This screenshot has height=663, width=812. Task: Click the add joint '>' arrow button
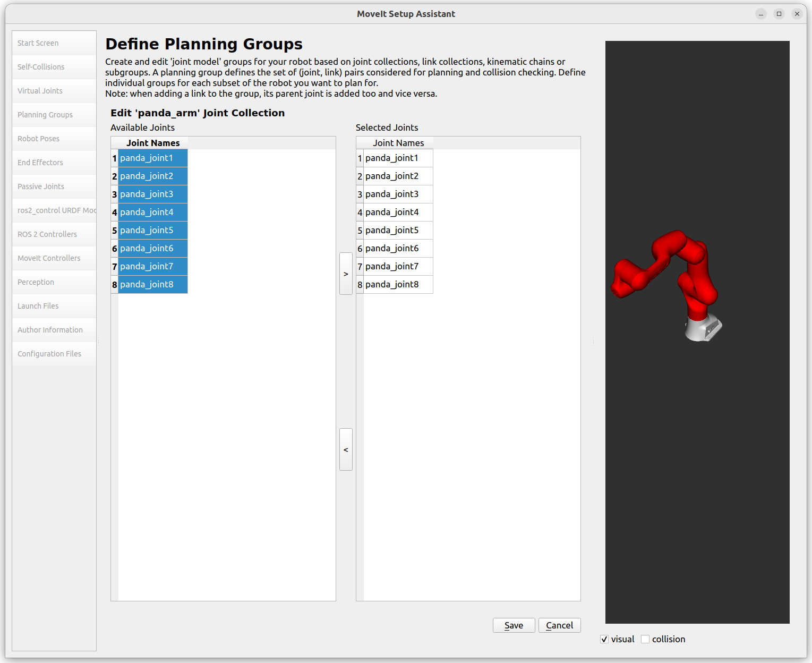click(346, 274)
